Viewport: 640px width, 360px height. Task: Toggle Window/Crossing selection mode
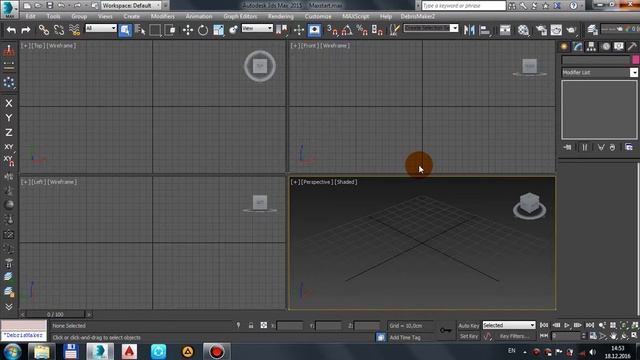click(170, 30)
